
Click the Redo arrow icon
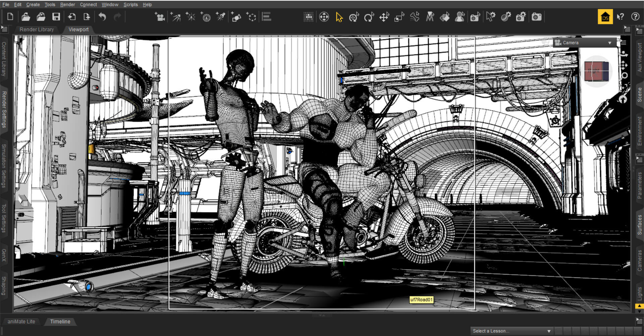coord(117,16)
